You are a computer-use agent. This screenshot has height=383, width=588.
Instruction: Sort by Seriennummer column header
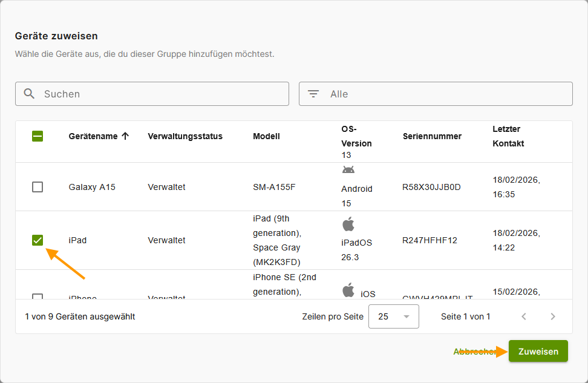click(x=432, y=136)
